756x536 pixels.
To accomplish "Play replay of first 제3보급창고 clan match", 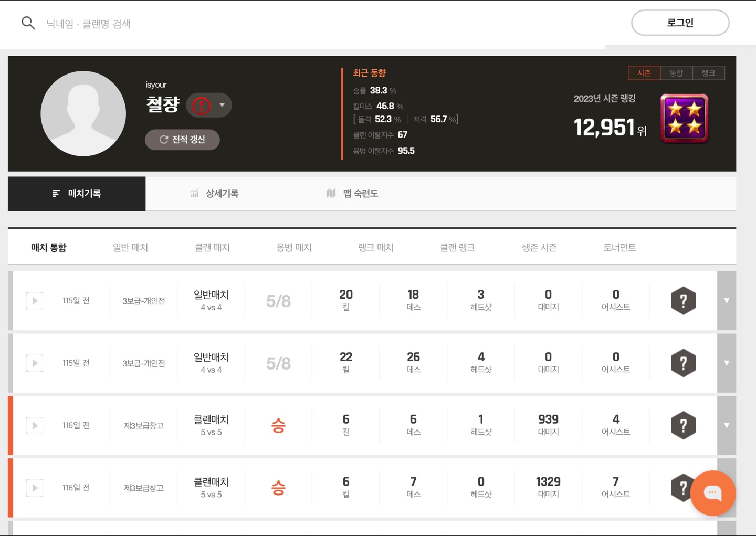I will (35, 425).
